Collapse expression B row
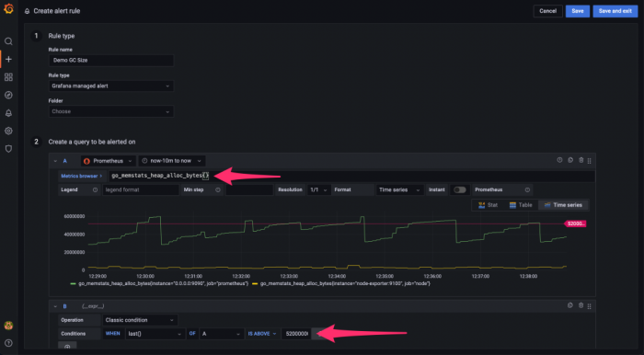This screenshot has height=355, width=644. [x=55, y=306]
